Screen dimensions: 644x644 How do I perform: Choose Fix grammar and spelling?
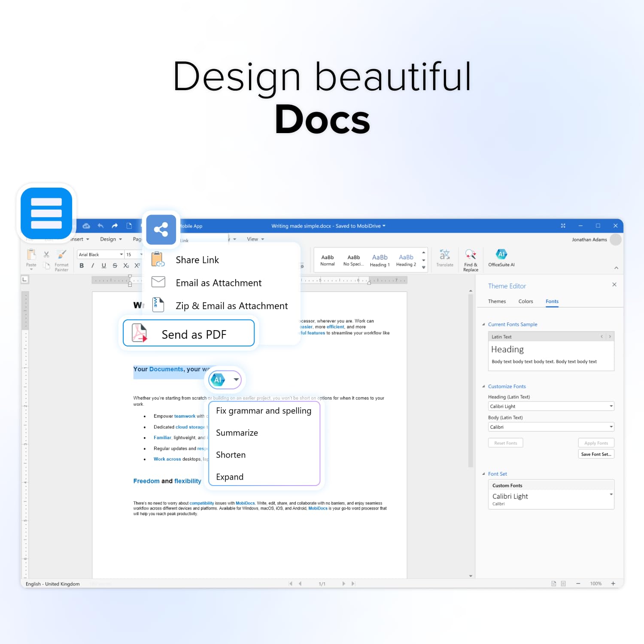(264, 411)
